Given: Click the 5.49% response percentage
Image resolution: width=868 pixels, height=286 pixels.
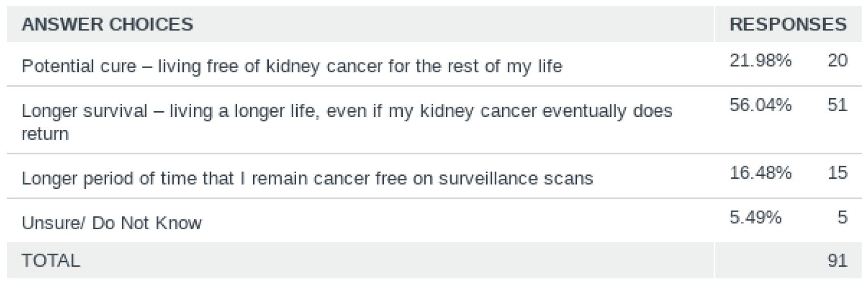Looking at the screenshot, I should [x=756, y=217].
